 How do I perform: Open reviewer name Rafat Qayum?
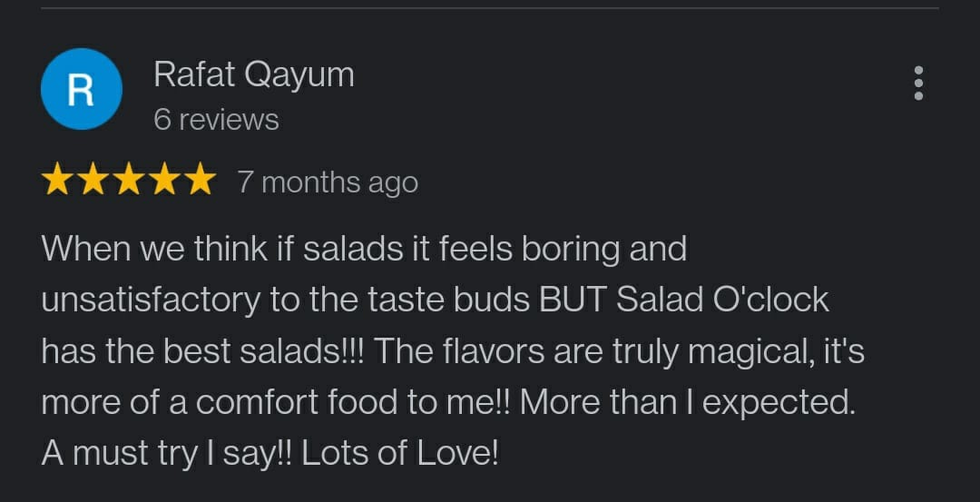point(254,76)
